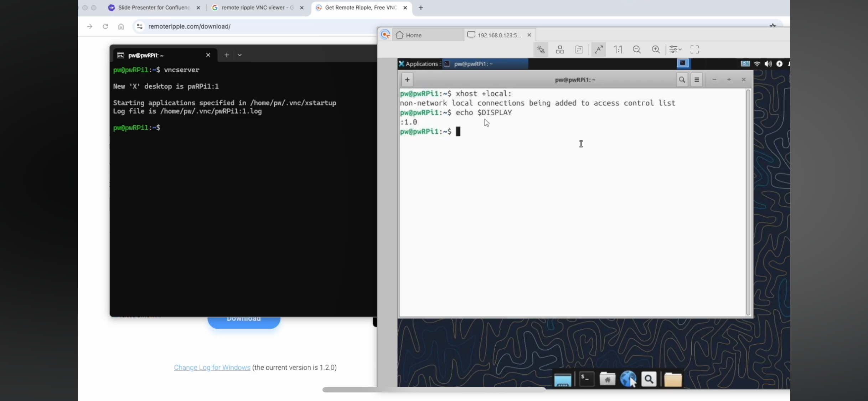Set viewer scale to 1:1

click(x=618, y=50)
